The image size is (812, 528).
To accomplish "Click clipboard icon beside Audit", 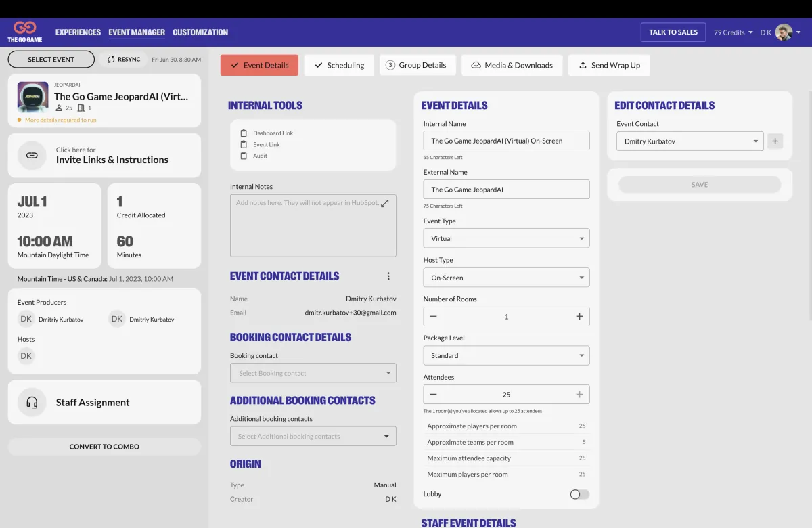I will pos(244,156).
